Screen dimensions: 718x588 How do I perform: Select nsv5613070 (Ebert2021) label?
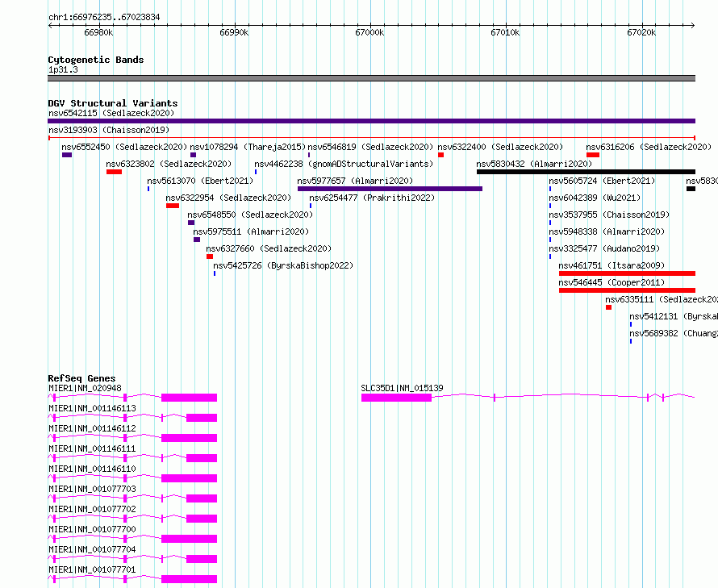click(x=200, y=181)
